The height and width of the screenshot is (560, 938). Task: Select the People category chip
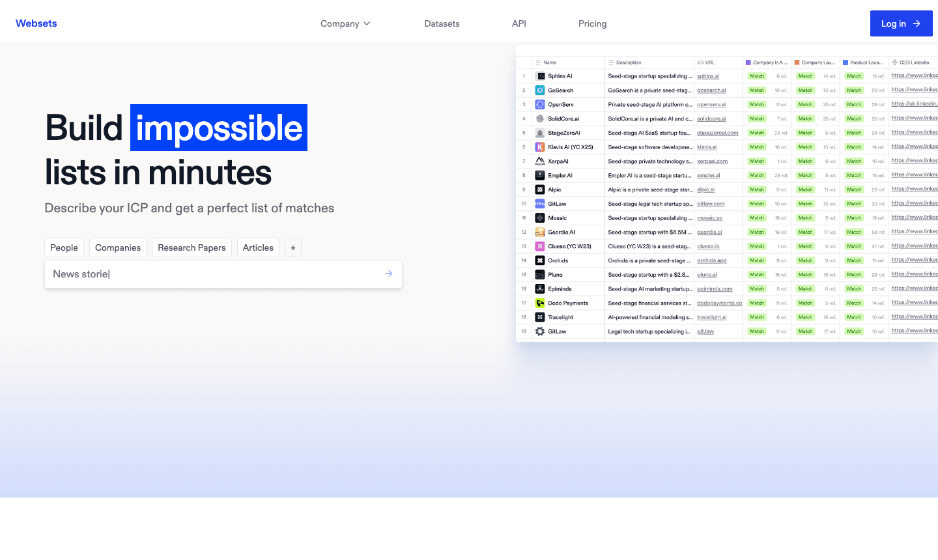(64, 247)
